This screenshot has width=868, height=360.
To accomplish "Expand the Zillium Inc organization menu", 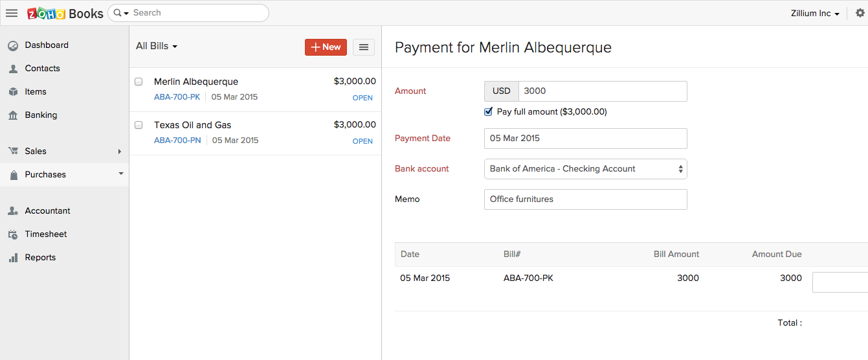I will click(815, 13).
